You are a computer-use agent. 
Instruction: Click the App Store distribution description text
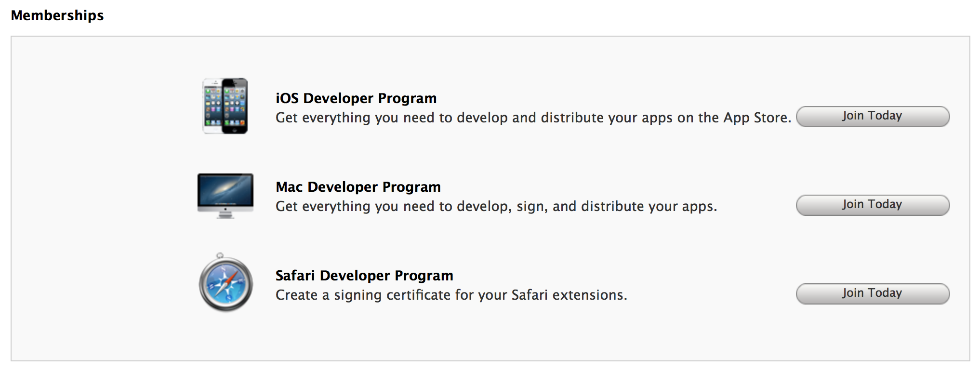coord(533,118)
